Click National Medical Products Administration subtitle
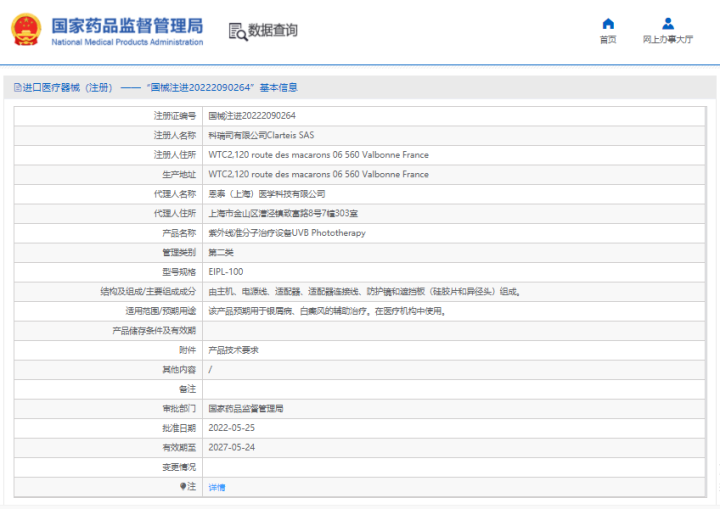Image resolution: width=720 pixels, height=509 pixels. [127, 42]
